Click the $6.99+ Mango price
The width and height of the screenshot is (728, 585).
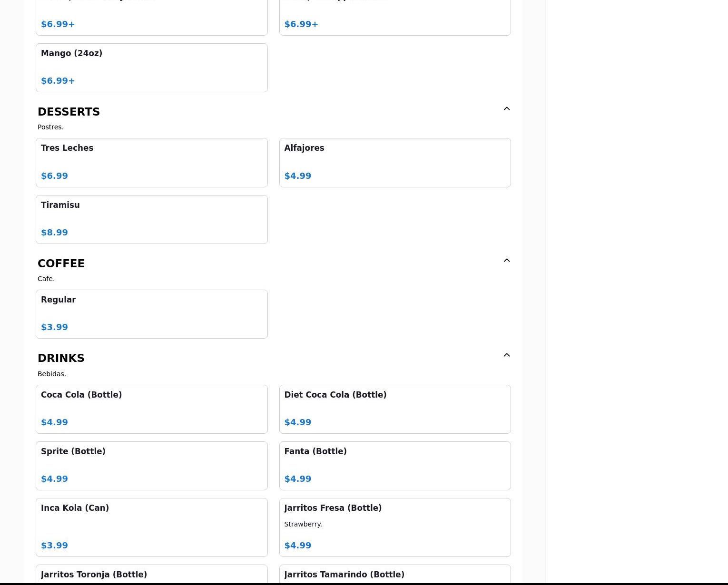58,81
